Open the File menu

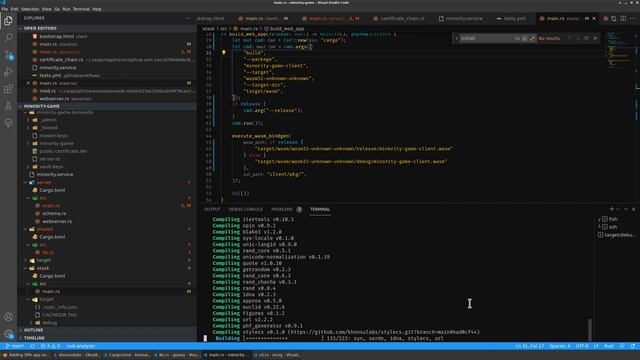[x=4, y=9]
